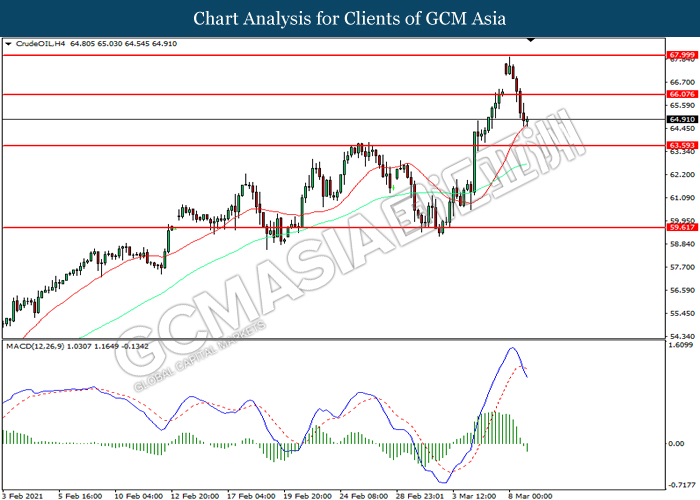Click the 17 Feb 04:00 time label
The width and height of the screenshot is (700, 500).
(x=251, y=496)
